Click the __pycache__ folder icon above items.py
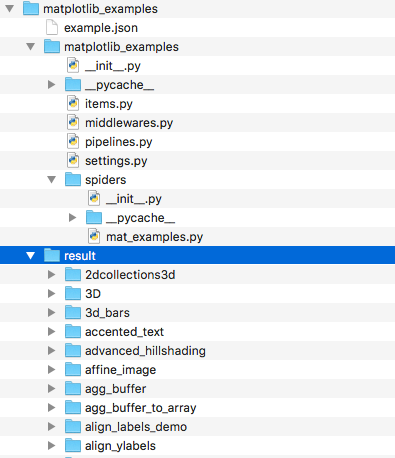The width and height of the screenshot is (395, 458). pos(73,84)
